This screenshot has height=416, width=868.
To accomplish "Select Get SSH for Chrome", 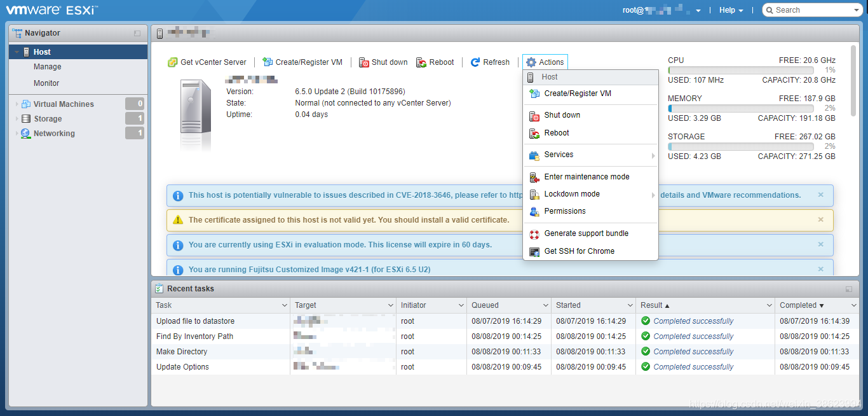I will (x=590, y=251).
